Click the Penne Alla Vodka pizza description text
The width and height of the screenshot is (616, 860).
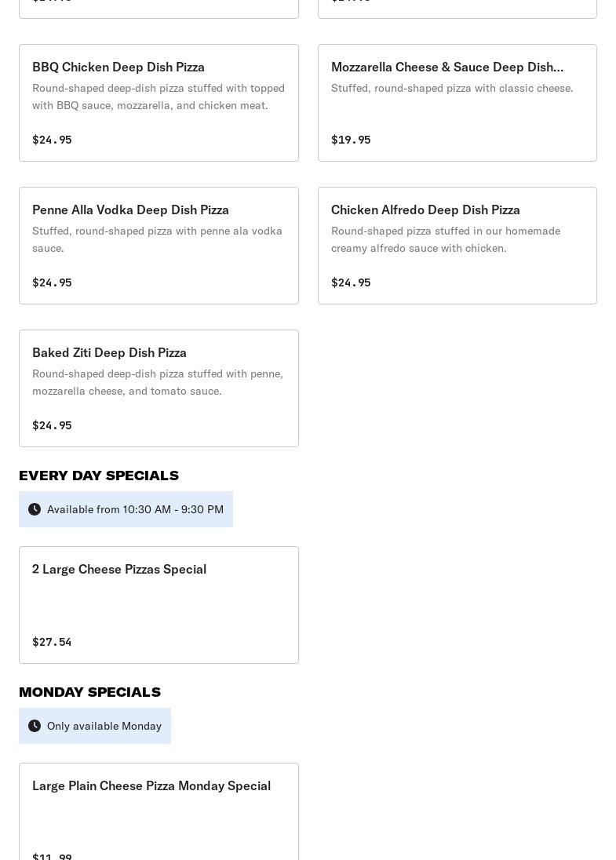coord(157,239)
